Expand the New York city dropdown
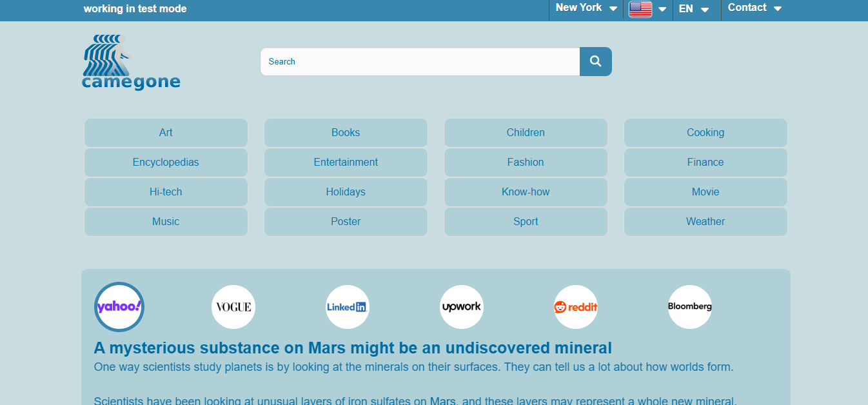This screenshot has width=868, height=405. pos(586,8)
